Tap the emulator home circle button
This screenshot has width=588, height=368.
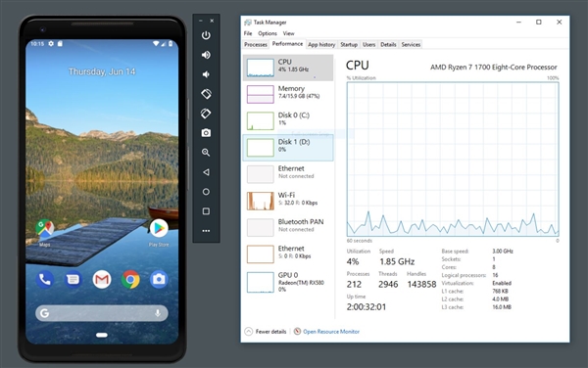tap(206, 192)
